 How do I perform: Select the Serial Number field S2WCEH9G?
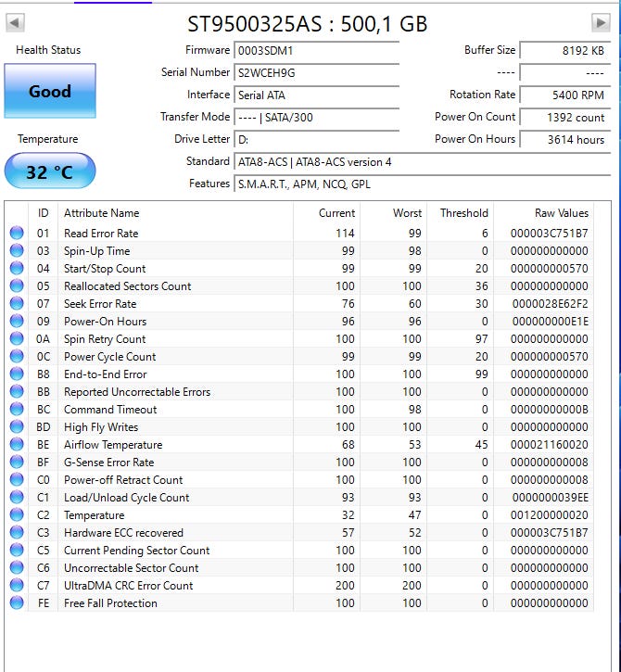317,73
